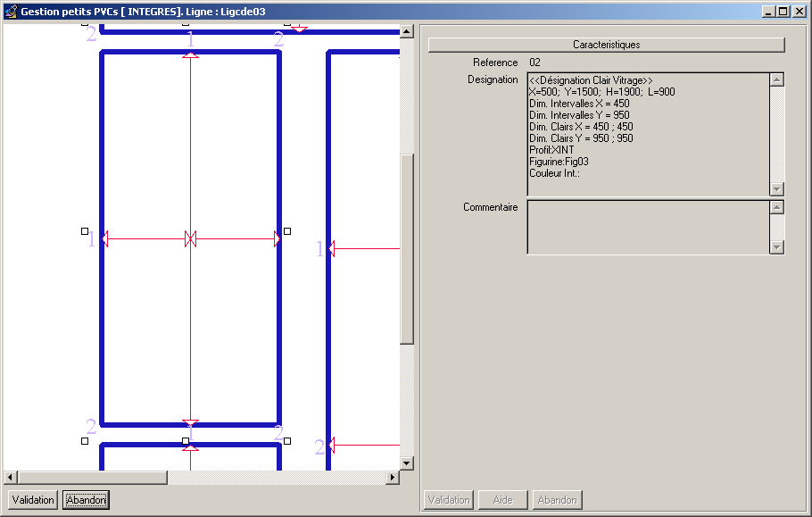Click the Caracteristiques header button

click(606, 45)
